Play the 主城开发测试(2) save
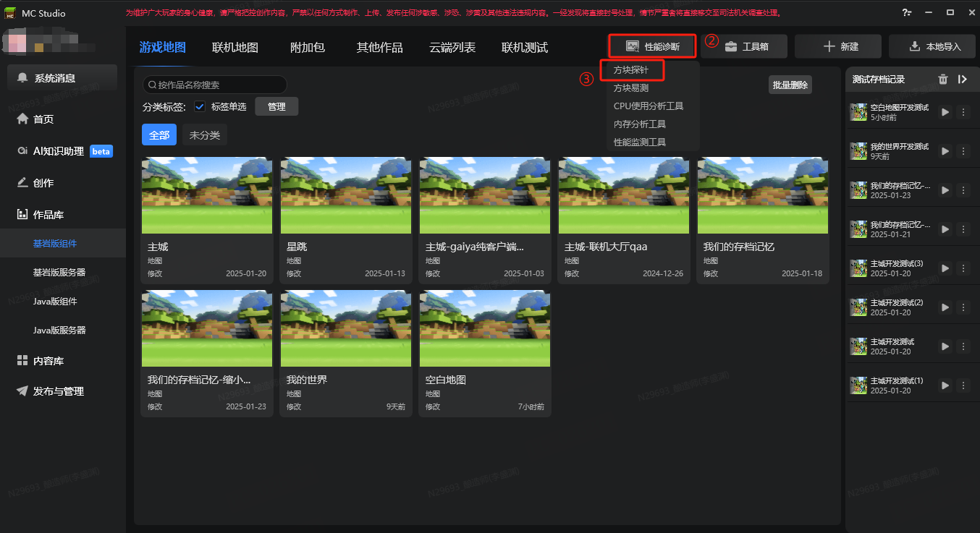 coord(945,307)
